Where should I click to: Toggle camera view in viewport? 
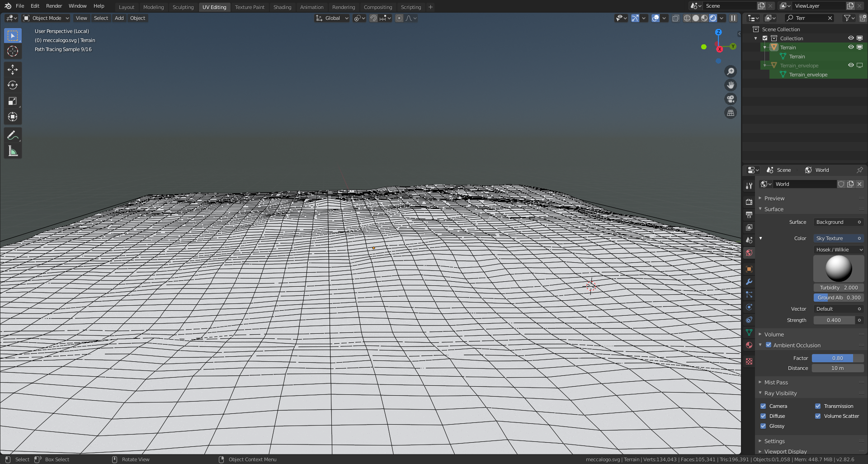[731, 99]
